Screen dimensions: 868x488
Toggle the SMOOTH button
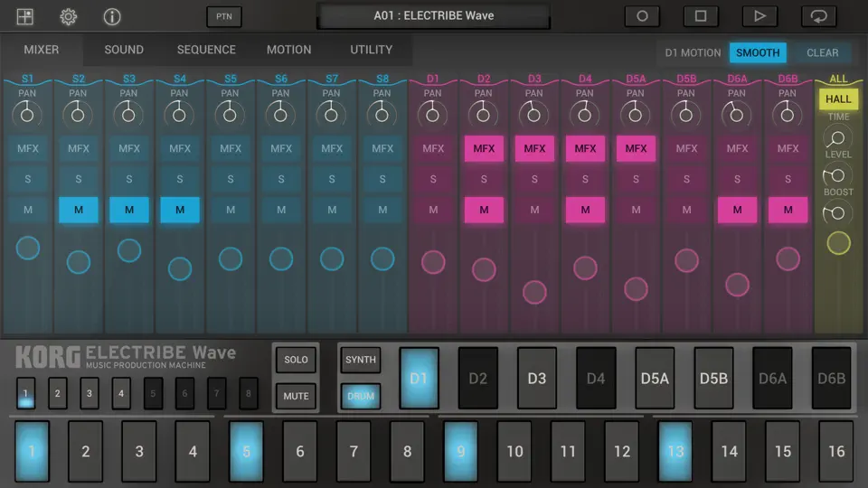758,52
